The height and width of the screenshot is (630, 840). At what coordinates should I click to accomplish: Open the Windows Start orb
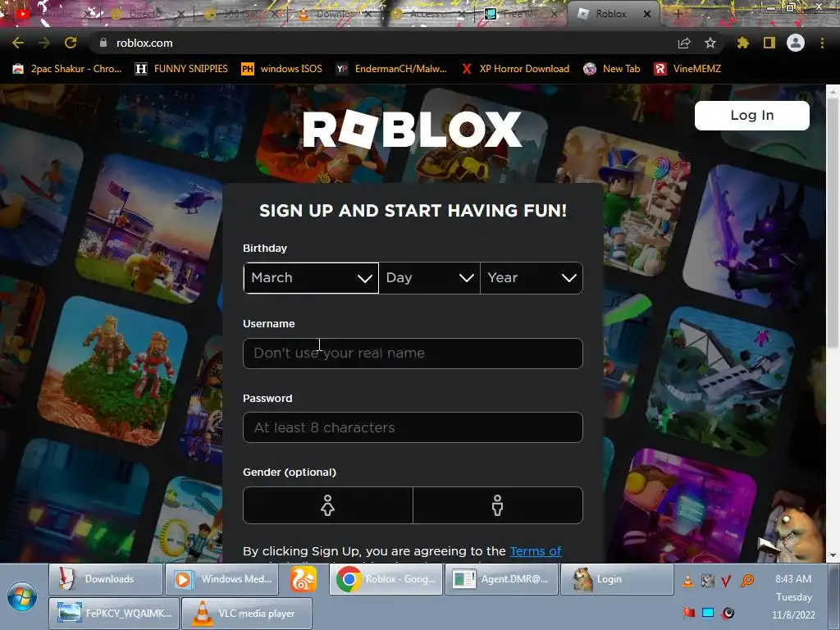click(x=21, y=596)
